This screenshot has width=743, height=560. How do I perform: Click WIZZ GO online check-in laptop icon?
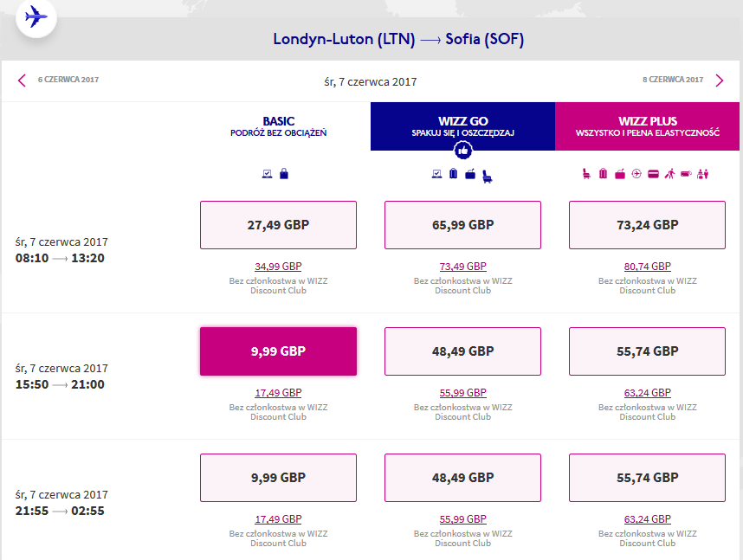437,174
